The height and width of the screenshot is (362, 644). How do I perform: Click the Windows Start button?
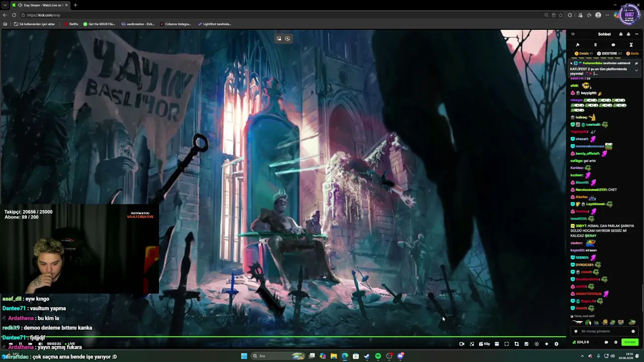point(244,356)
